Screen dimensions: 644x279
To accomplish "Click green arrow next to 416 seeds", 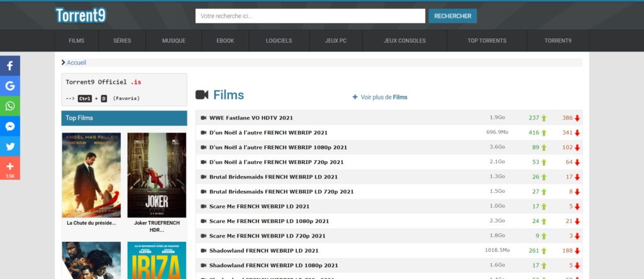I will click(544, 133).
